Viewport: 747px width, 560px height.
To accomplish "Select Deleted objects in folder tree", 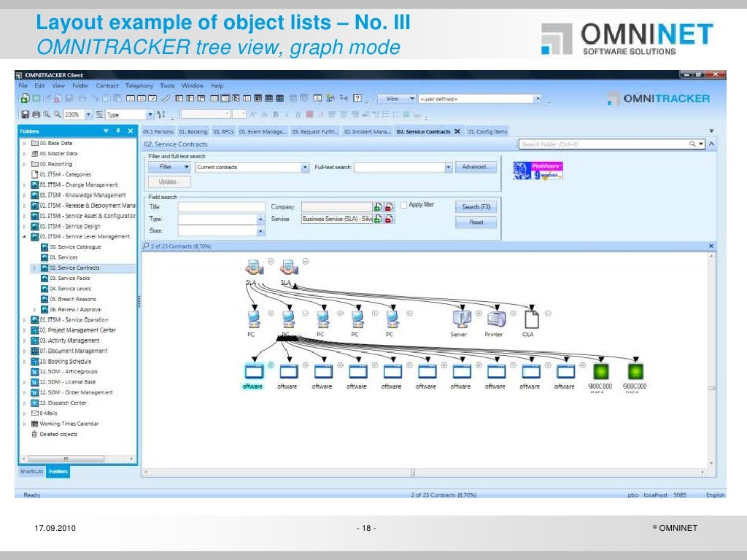I will point(58,435).
